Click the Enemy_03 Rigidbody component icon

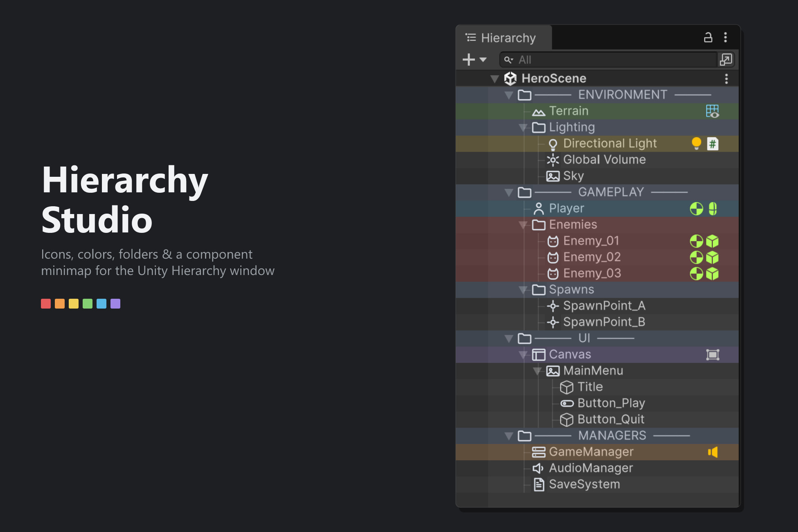(x=696, y=273)
